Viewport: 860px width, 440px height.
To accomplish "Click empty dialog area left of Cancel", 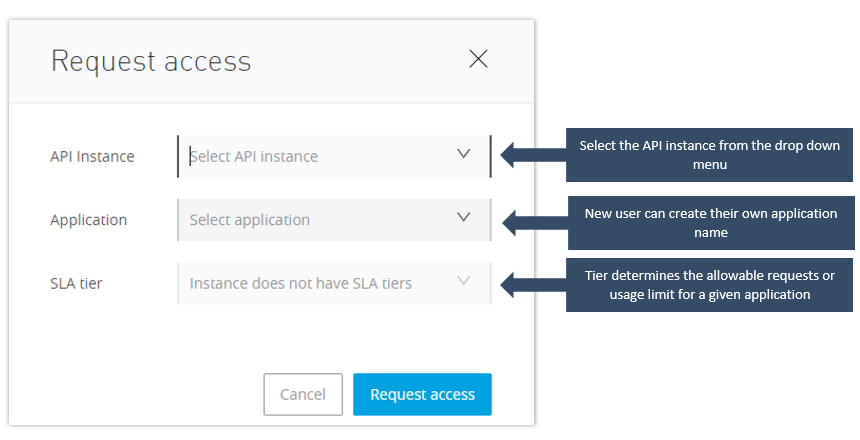I will coord(150,395).
